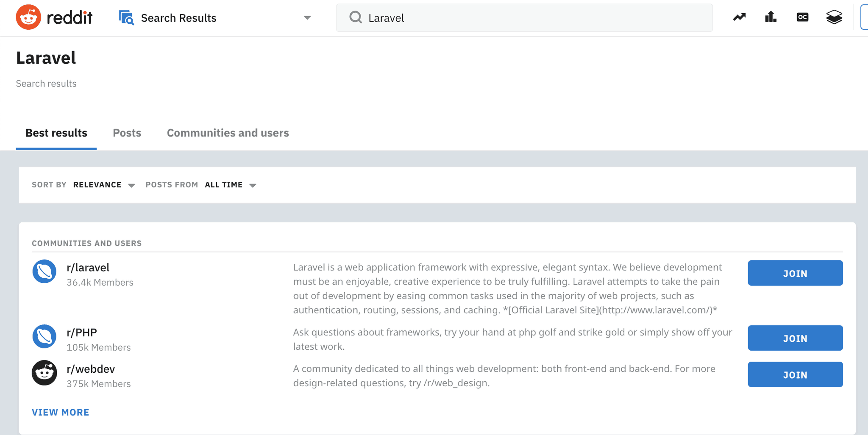Select the Original Content (OC) icon

pos(802,17)
